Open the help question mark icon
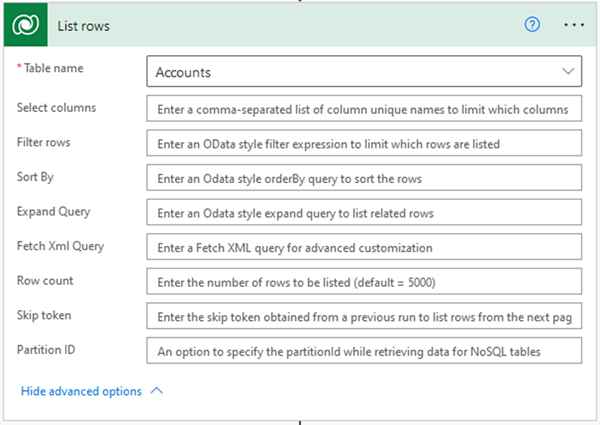600x425 pixels. click(532, 25)
